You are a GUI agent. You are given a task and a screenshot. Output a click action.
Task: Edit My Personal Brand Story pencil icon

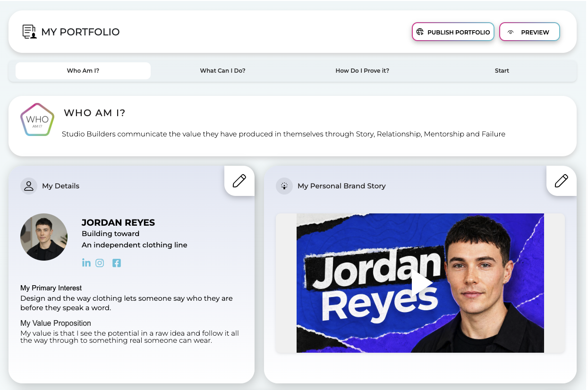pos(562,181)
